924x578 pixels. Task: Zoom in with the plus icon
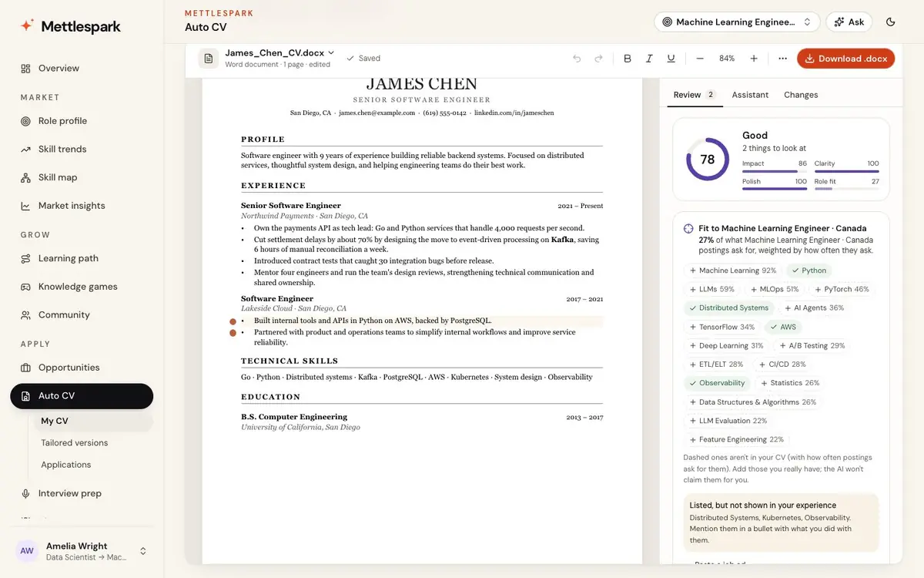(754, 59)
